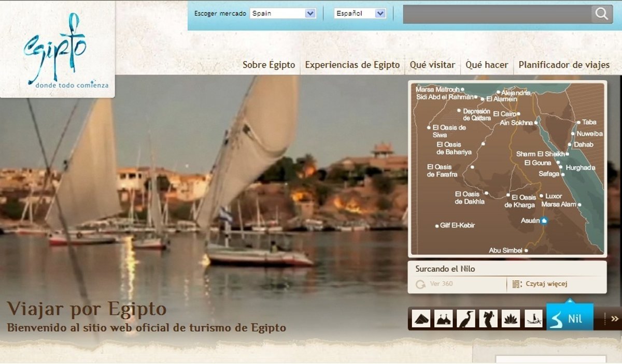This screenshot has height=364, width=622.
Task: Select the lotus flower category icon
Action: click(x=511, y=318)
